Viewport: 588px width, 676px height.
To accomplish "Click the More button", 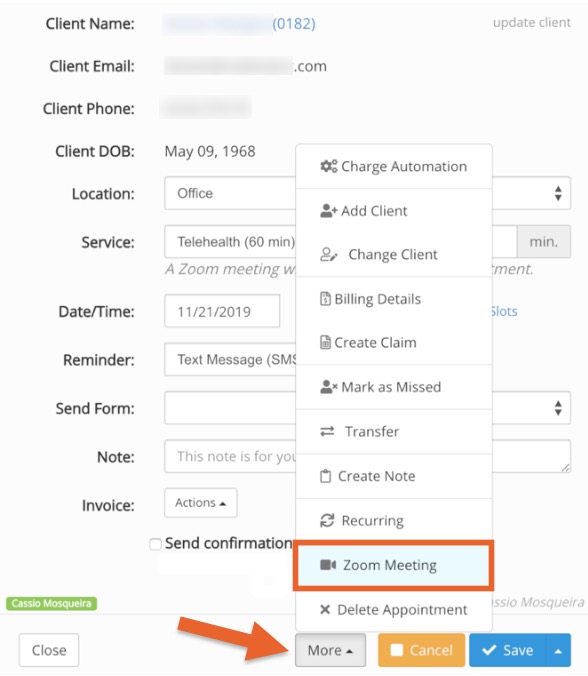I will pyautogui.click(x=330, y=650).
